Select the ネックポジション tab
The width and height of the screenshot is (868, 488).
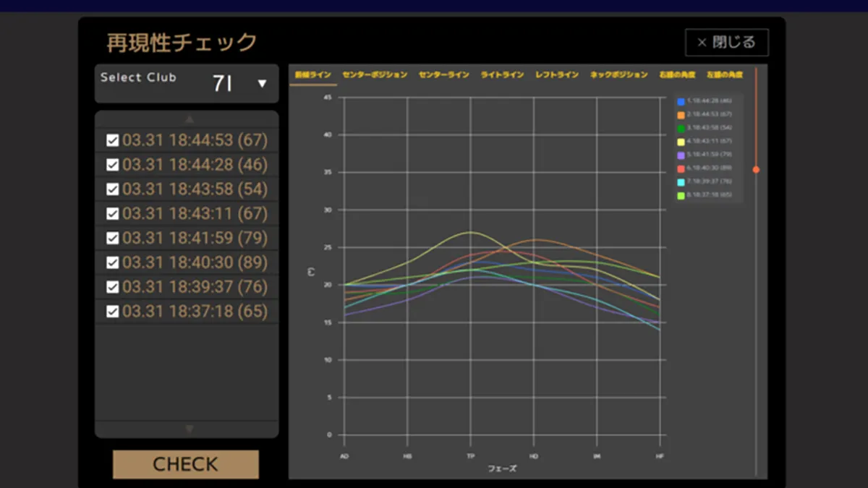(618, 75)
